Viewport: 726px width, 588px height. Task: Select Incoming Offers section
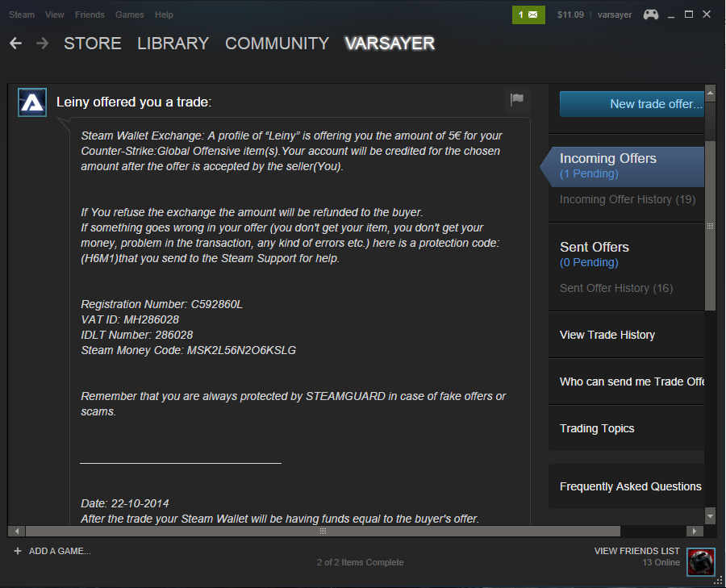coord(608,158)
